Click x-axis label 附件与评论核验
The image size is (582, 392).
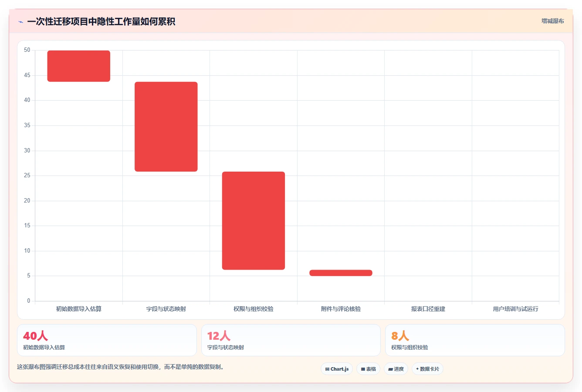[x=341, y=309]
